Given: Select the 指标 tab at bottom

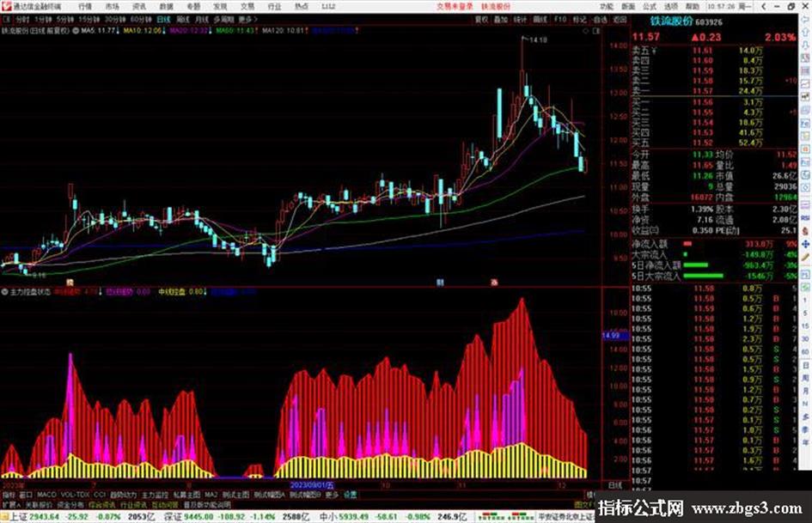Looking at the screenshot, I should click(9, 495).
